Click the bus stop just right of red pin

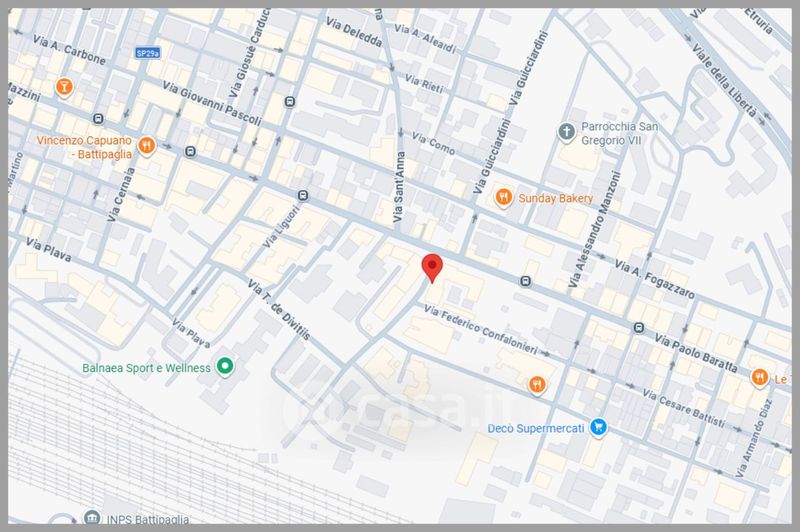(x=525, y=282)
